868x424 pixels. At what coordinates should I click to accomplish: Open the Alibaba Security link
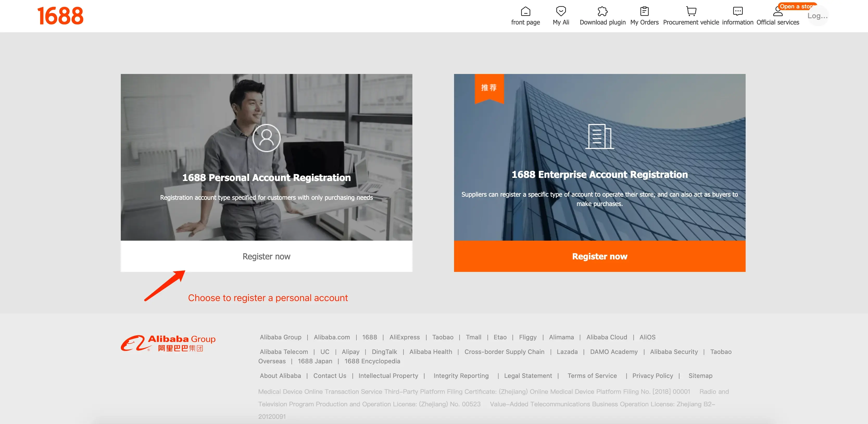(674, 352)
